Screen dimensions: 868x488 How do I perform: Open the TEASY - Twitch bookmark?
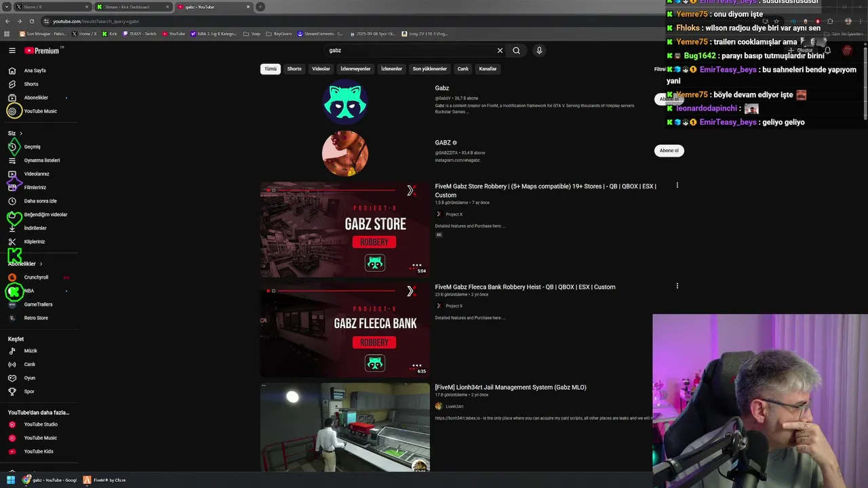[x=139, y=34]
